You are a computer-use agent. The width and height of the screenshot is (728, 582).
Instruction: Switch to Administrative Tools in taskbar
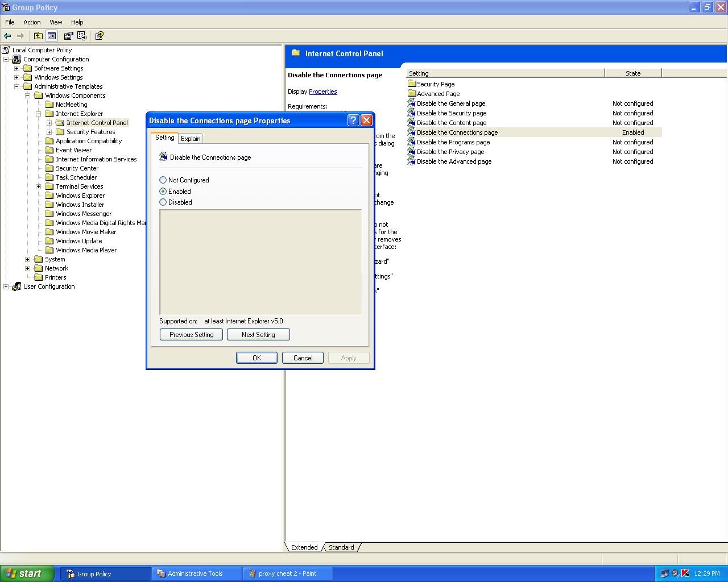pyautogui.click(x=196, y=573)
